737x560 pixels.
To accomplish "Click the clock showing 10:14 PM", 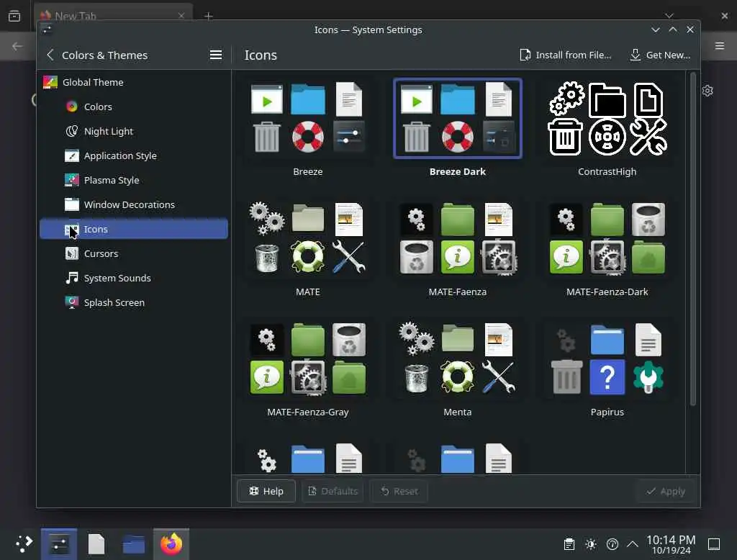I will pos(671,544).
